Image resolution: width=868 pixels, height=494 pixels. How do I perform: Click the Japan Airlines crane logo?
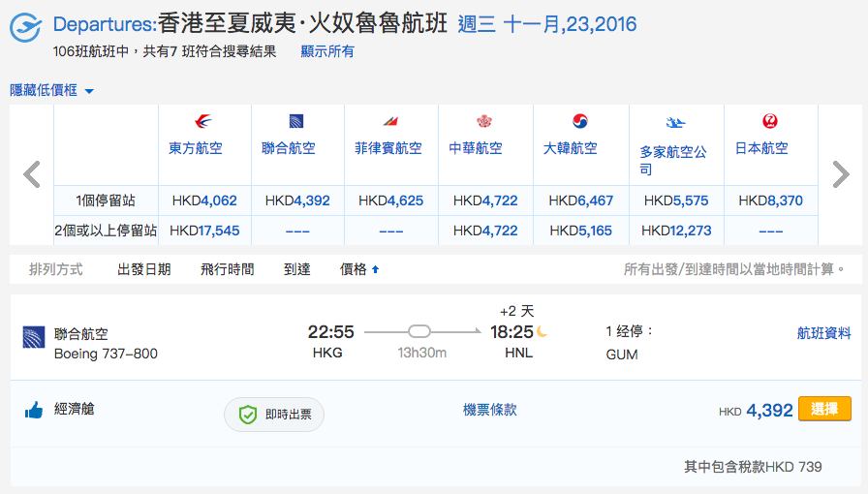(770, 121)
